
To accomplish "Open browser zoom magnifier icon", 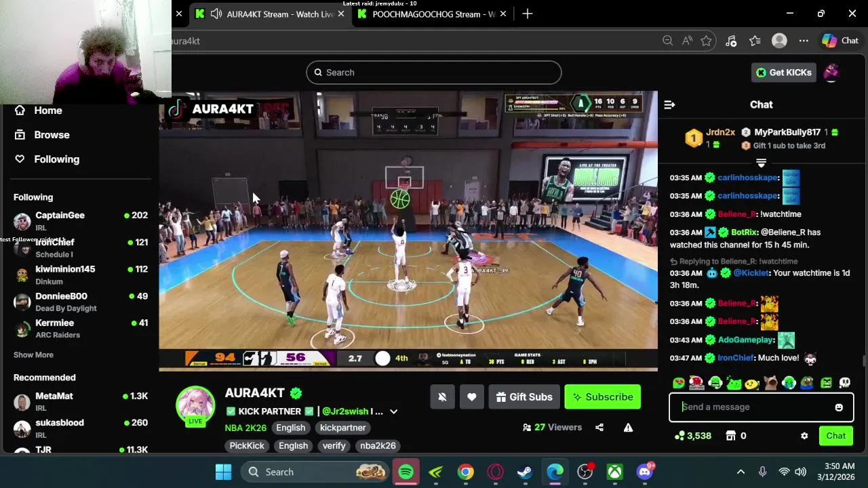I will (667, 41).
